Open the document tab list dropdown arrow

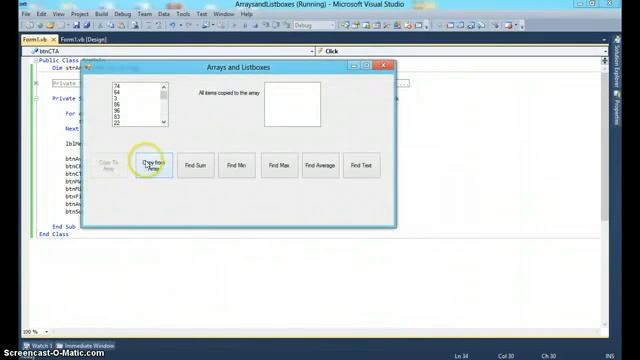604,40
